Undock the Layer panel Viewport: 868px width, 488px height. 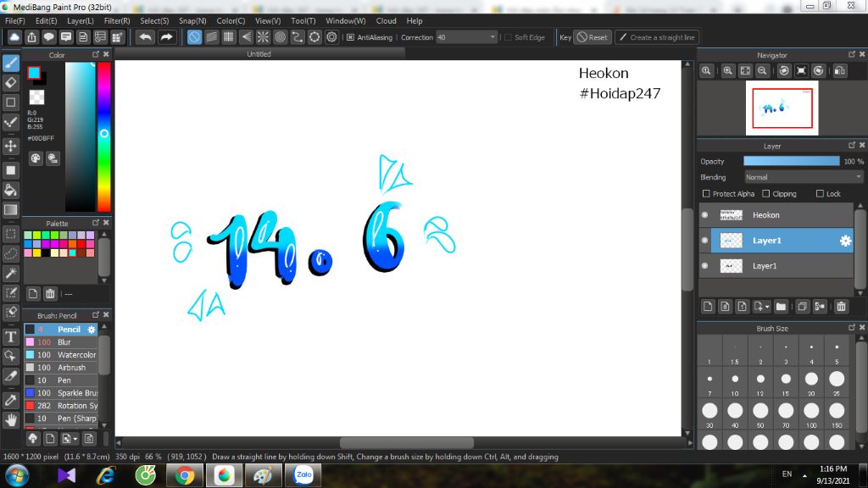[851, 145]
